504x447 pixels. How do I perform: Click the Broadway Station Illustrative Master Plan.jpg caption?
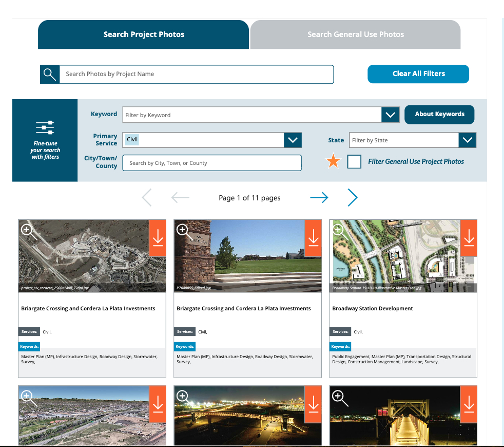377,288
